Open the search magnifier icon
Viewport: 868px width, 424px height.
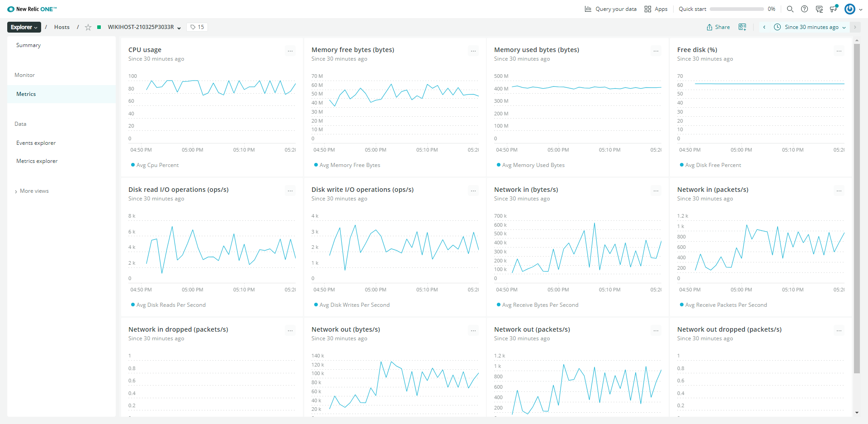[790, 9]
